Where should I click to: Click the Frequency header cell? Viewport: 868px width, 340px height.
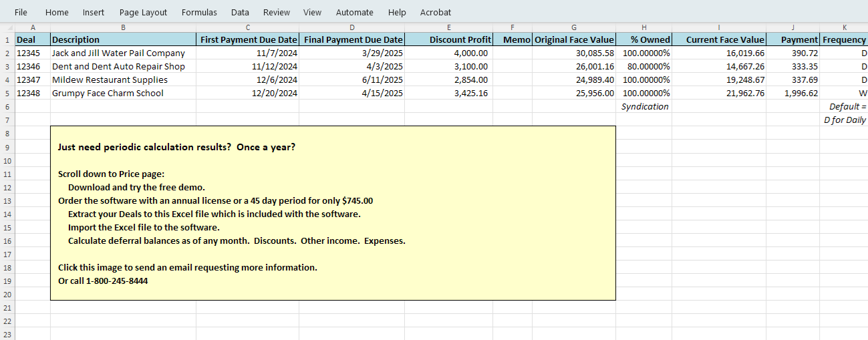[x=844, y=39]
